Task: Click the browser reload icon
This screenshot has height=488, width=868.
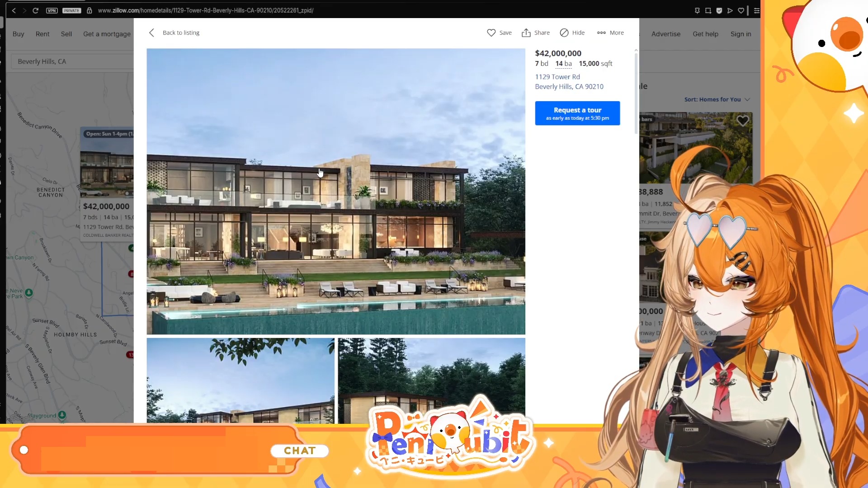Action: (x=35, y=10)
